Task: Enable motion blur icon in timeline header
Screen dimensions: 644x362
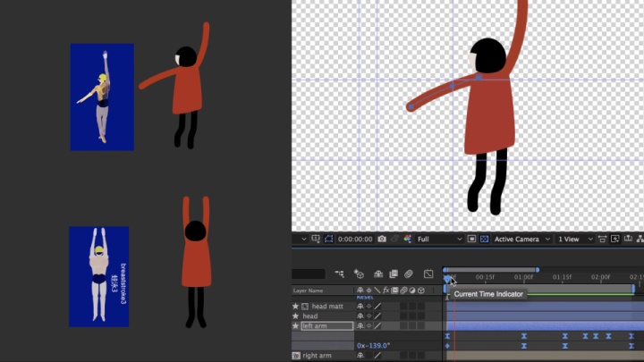Action: (x=409, y=274)
